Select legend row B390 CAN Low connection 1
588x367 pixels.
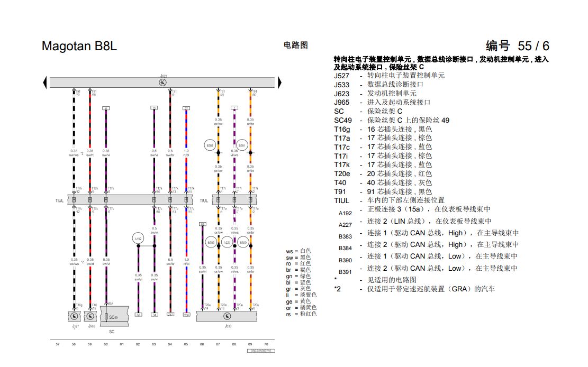pos(428,258)
